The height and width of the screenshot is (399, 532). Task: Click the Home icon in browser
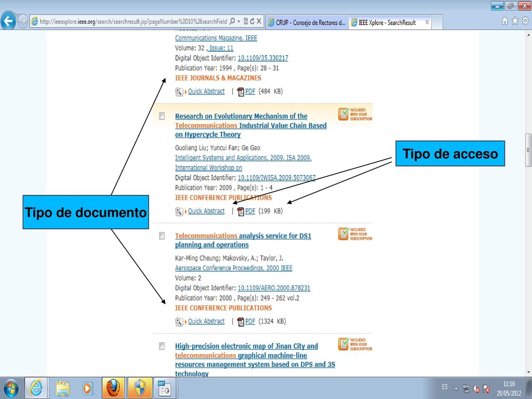click(x=505, y=21)
